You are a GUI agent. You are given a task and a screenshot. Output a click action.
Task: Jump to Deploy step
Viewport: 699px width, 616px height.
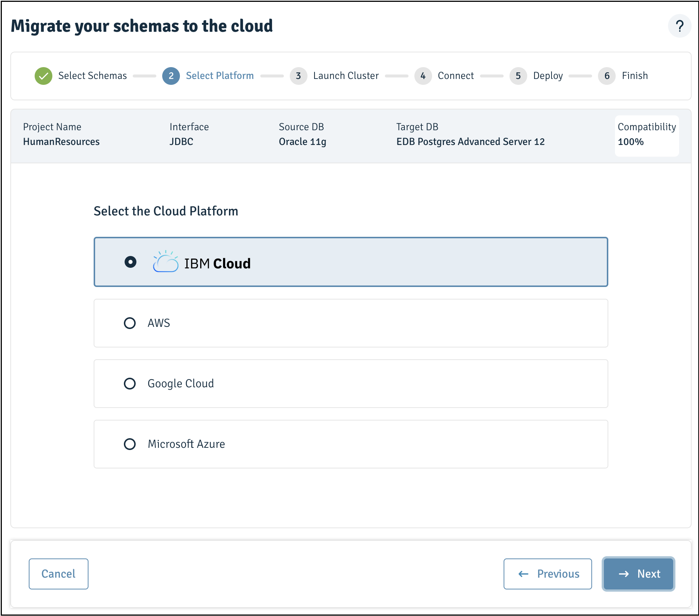(x=548, y=76)
